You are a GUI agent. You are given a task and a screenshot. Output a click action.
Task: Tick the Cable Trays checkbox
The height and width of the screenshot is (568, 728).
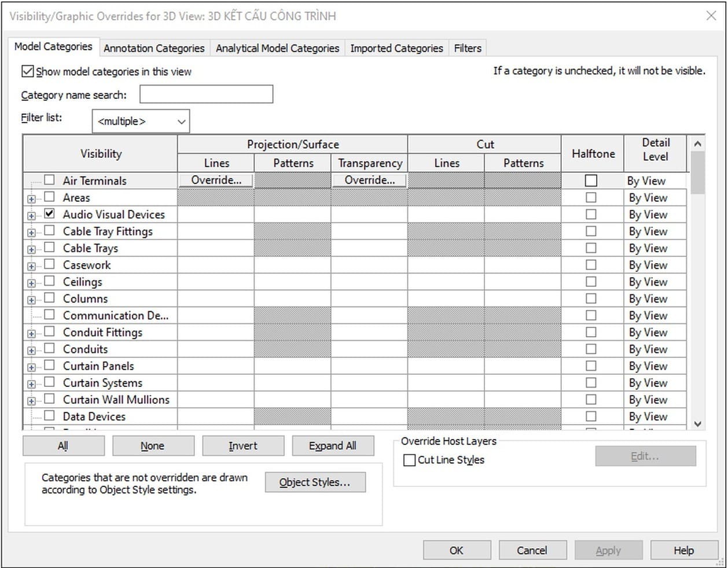click(x=50, y=247)
